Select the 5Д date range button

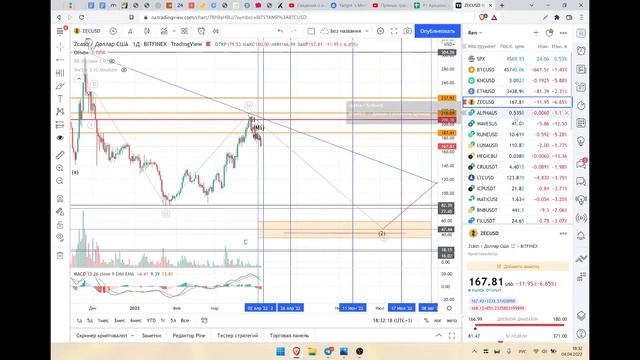pyautogui.click(x=90, y=320)
